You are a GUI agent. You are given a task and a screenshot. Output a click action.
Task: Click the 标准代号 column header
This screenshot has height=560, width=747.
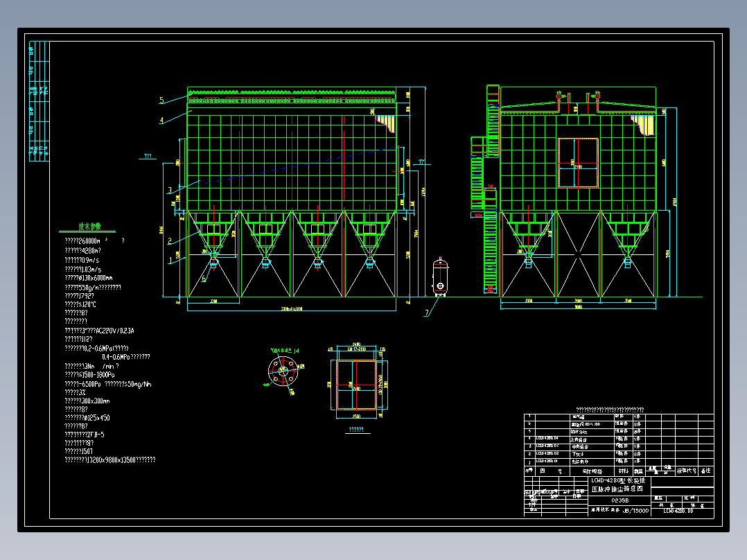[x=687, y=471]
